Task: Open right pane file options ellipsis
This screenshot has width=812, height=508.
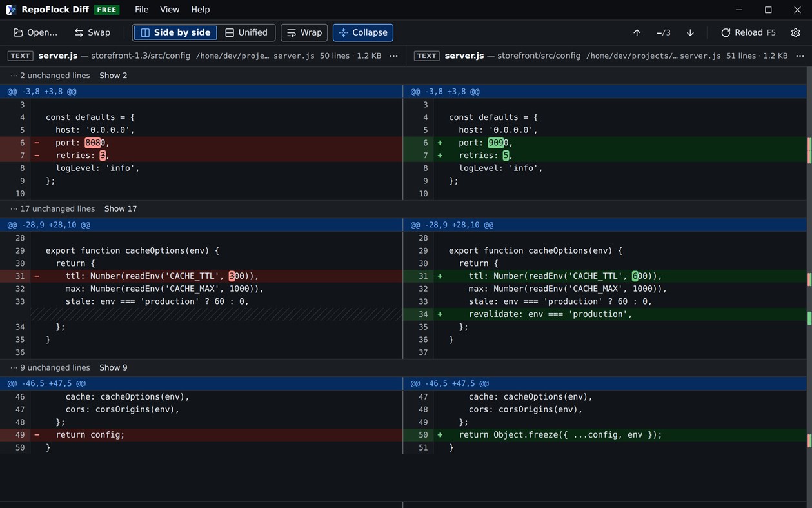Action: pos(800,56)
